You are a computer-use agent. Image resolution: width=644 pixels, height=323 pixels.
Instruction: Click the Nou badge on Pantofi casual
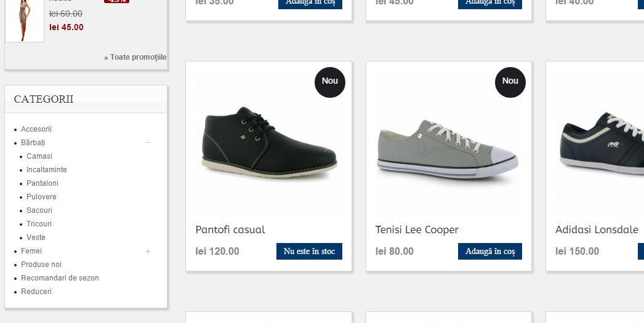tap(330, 82)
